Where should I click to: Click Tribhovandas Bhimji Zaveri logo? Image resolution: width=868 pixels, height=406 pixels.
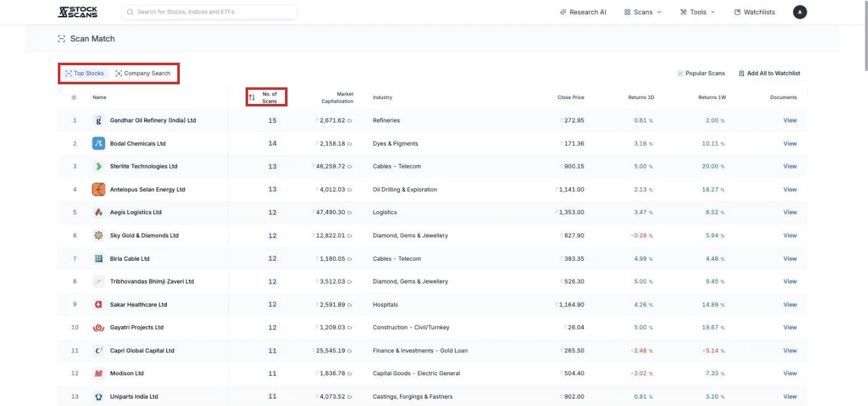pos(98,281)
